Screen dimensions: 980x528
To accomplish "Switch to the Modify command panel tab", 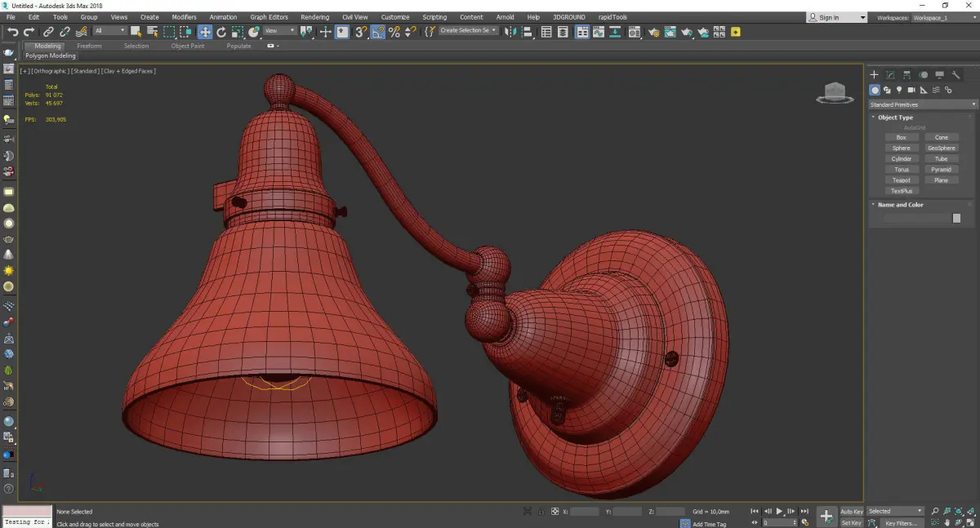I will 890,75.
